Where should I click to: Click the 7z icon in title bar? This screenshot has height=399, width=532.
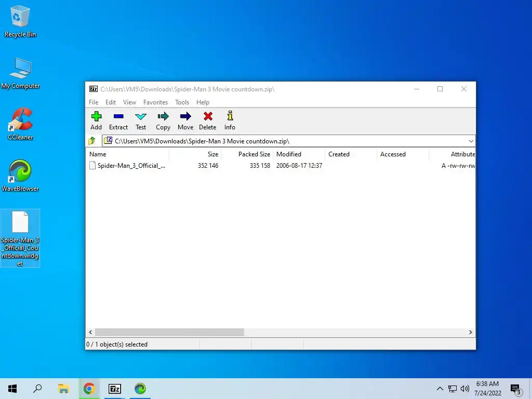click(x=94, y=89)
